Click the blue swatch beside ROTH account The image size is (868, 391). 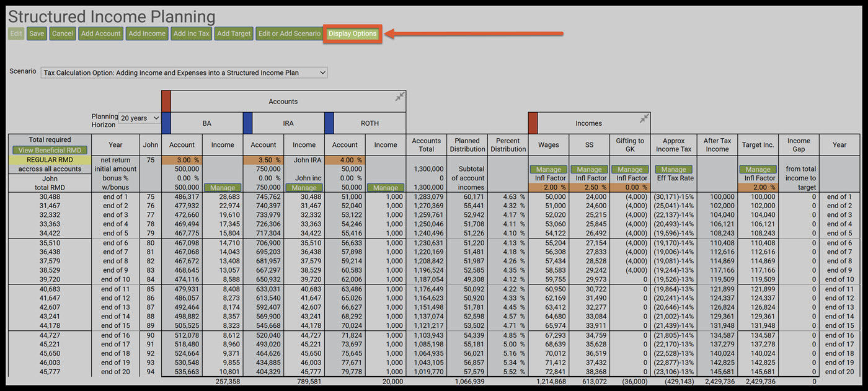pos(329,123)
